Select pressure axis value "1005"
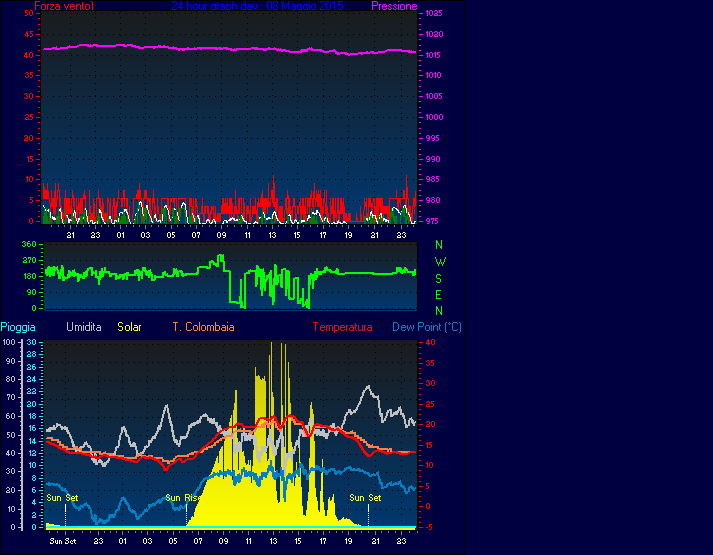 click(x=434, y=96)
